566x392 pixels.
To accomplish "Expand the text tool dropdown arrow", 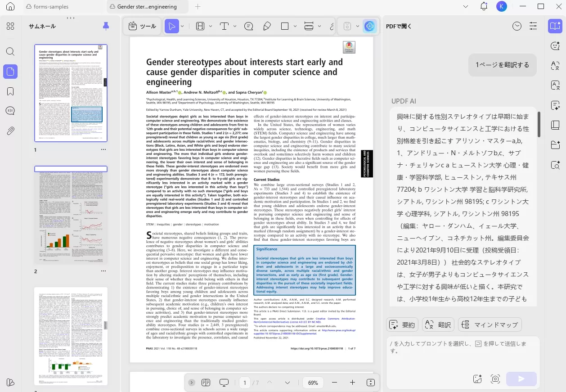I will pyautogui.click(x=235, y=27).
